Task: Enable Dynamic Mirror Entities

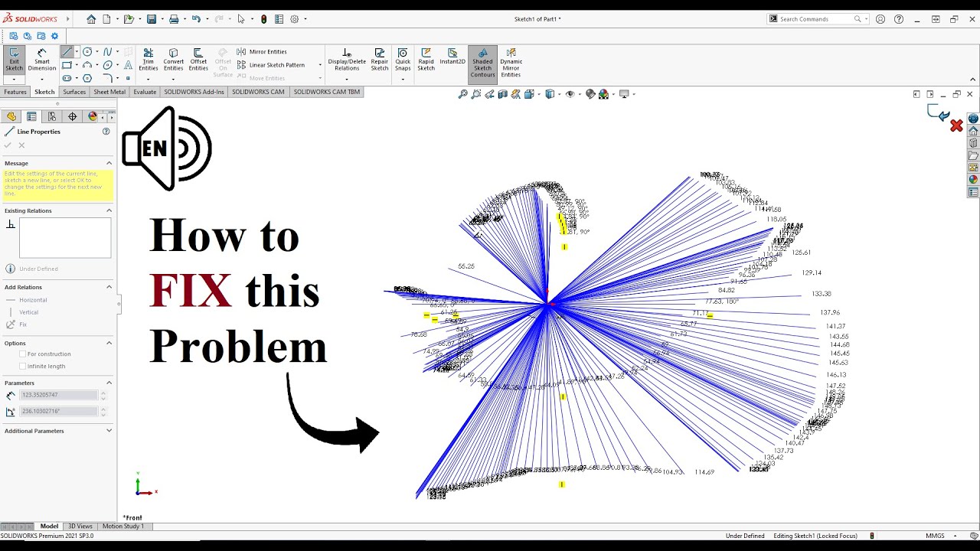Action: coord(511,63)
